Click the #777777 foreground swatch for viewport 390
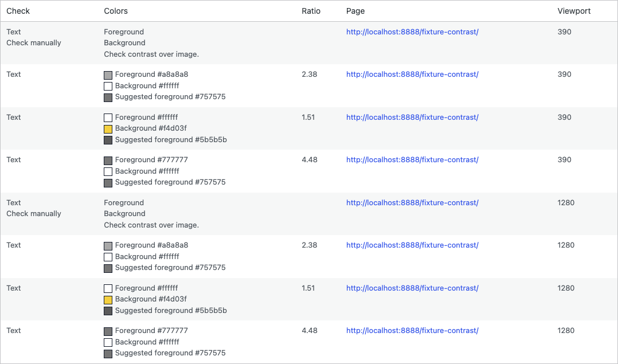The image size is (618, 364). pyautogui.click(x=108, y=161)
